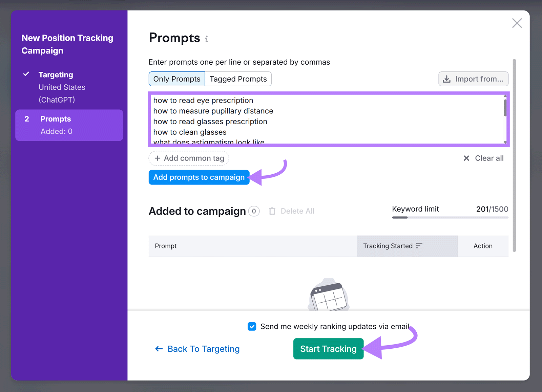Click the Tracking Started column header
542x392 pixels.
point(388,246)
